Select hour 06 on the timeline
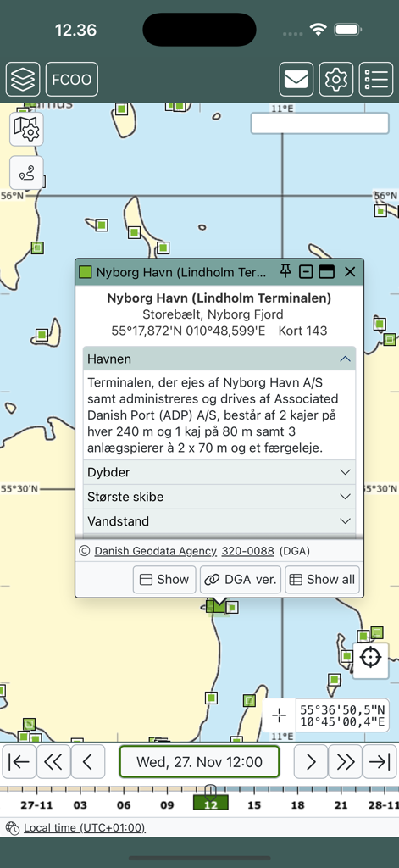Screen dimensions: 399x868 [x=124, y=805]
